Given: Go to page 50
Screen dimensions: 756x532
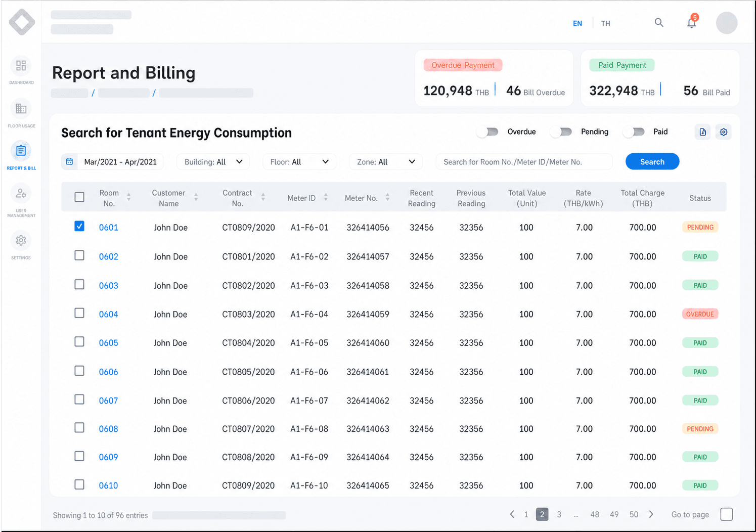Looking at the screenshot, I should tap(634, 515).
